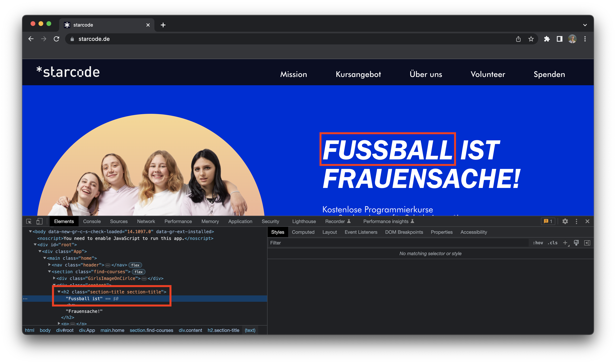Open the DOM Breakpoints pane

404,232
